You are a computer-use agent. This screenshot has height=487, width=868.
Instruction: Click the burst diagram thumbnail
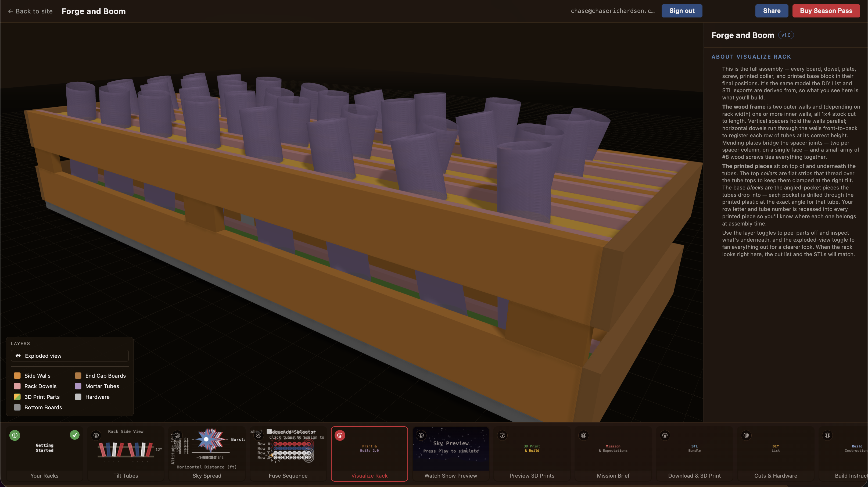[207, 449]
